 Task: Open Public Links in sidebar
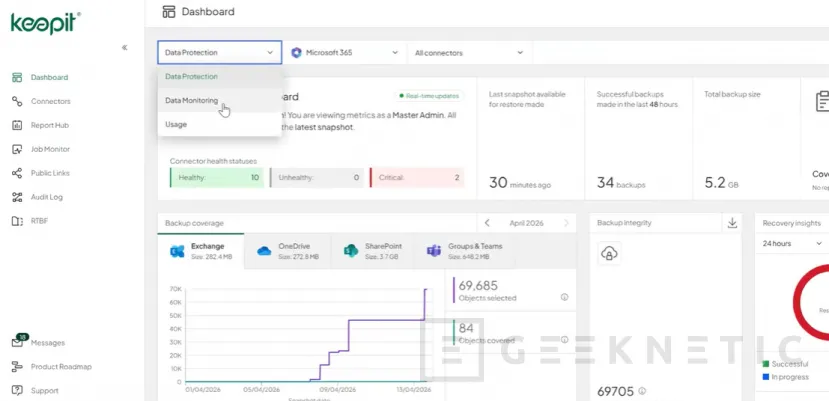41,173
